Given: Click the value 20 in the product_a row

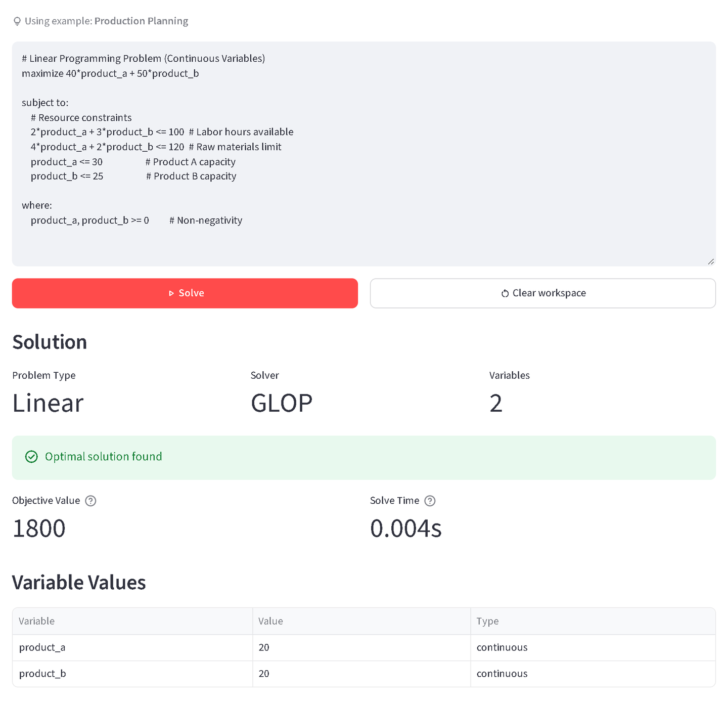Looking at the screenshot, I should pos(361,648).
